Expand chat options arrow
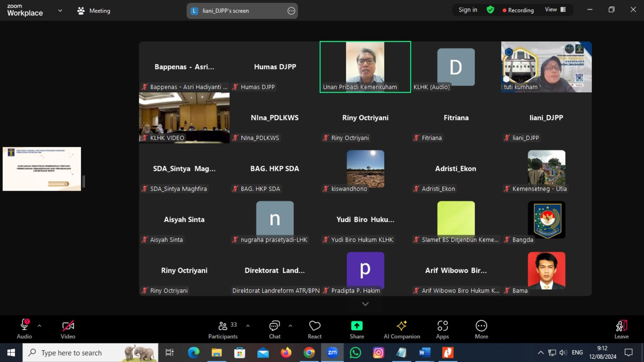This screenshot has width=644, height=362. click(x=290, y=326)
